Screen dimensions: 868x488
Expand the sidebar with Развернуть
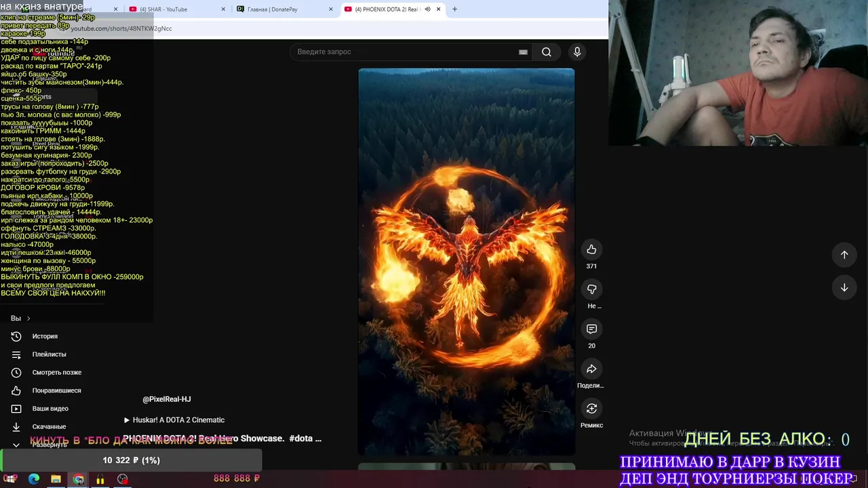tap(49, 445)
